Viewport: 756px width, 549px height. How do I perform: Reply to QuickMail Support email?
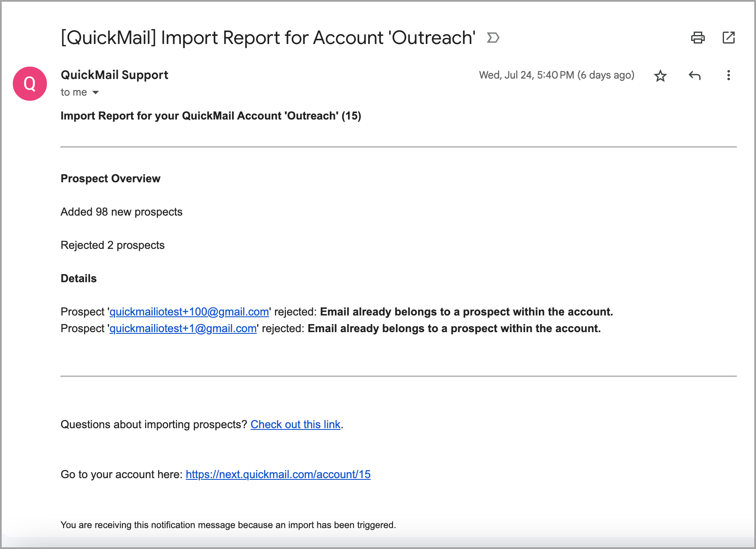(x=695, y=76)
